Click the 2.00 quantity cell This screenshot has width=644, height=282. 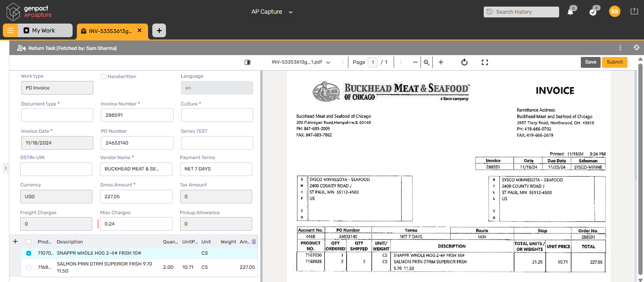168,267
